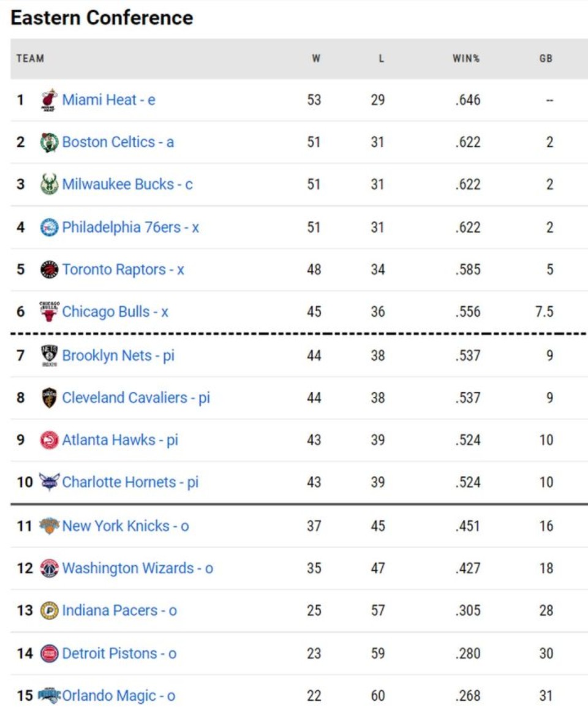Click the Indiana Pacers logo icon

(x=49, y=611)
